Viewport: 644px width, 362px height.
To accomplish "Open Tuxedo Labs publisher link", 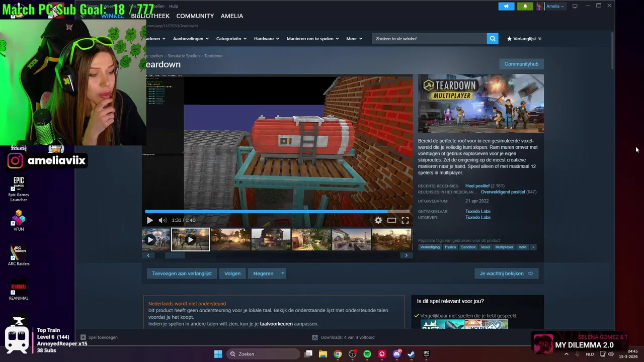I will (478, 217).
